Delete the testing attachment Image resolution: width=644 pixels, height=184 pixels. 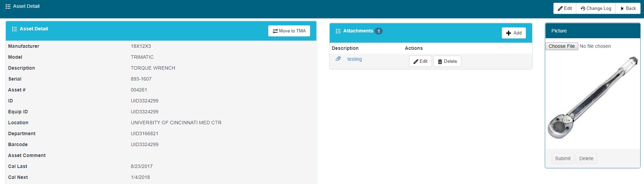447,61
